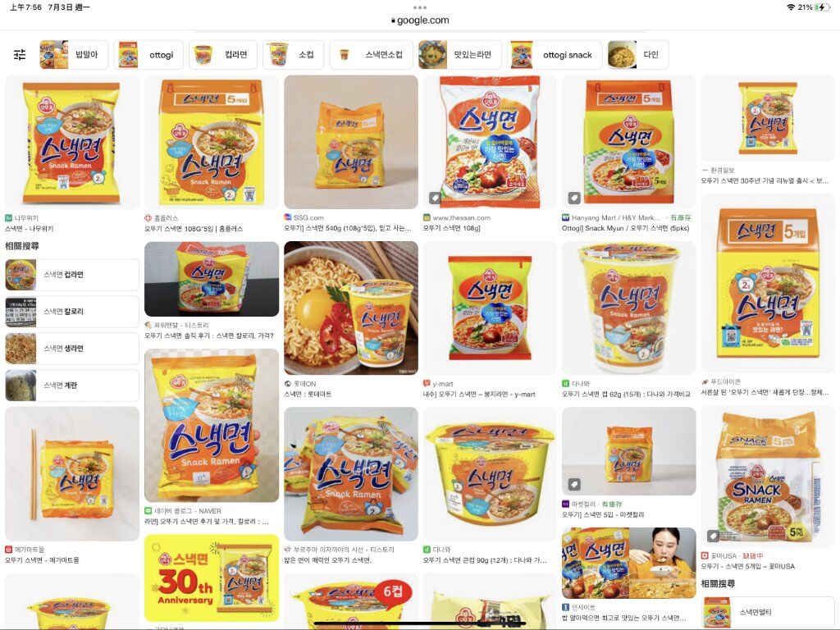Tap the google.com address bar
This screenshot has width=840, height=630.
pos(420,21)
